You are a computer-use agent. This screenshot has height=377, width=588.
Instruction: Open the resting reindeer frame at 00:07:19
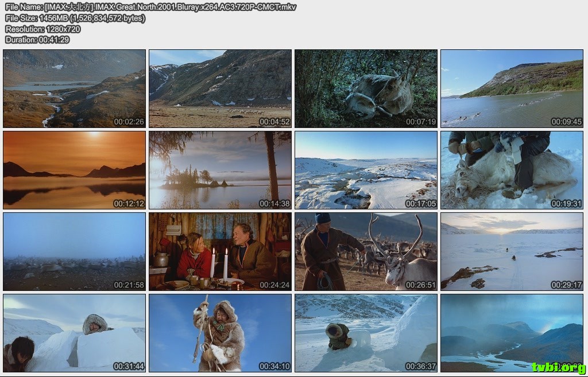tap(366, 88)
